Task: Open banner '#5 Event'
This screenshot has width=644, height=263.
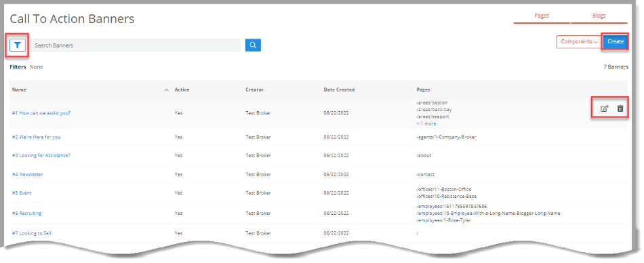Action: point(22,193)
